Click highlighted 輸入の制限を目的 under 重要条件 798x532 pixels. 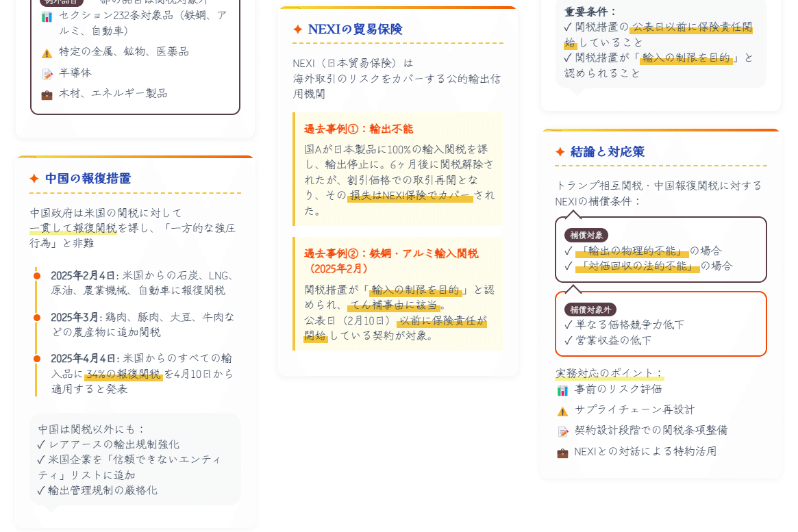click(x=686, y=58)
